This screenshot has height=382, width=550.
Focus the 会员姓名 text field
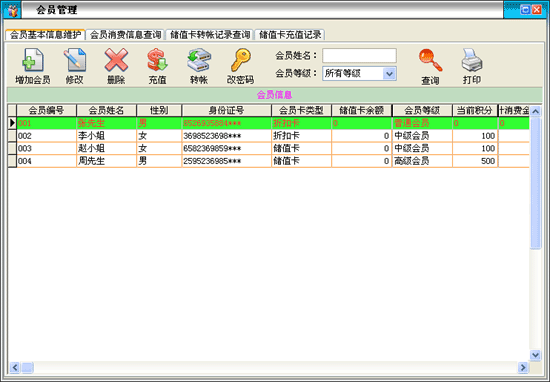pos(360,55)
